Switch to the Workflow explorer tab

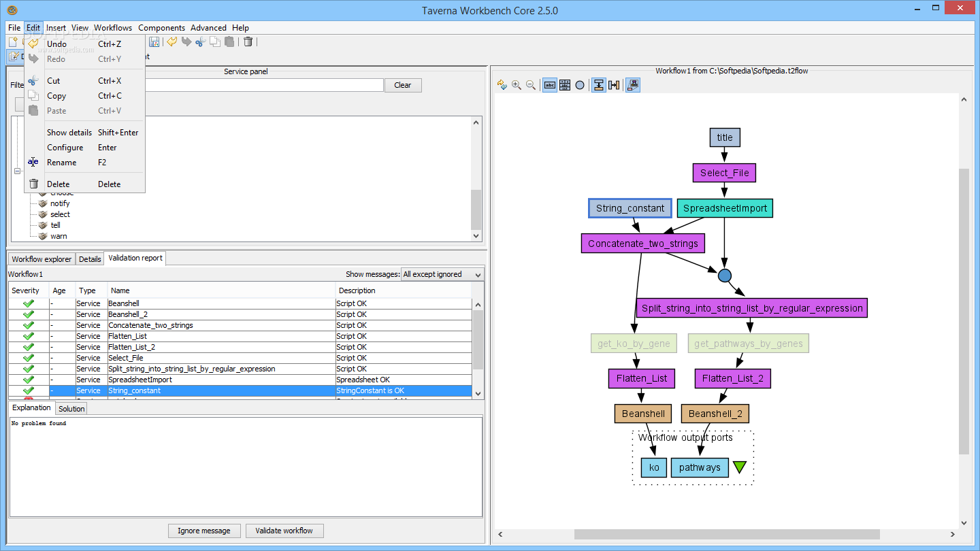pos(42,259)
